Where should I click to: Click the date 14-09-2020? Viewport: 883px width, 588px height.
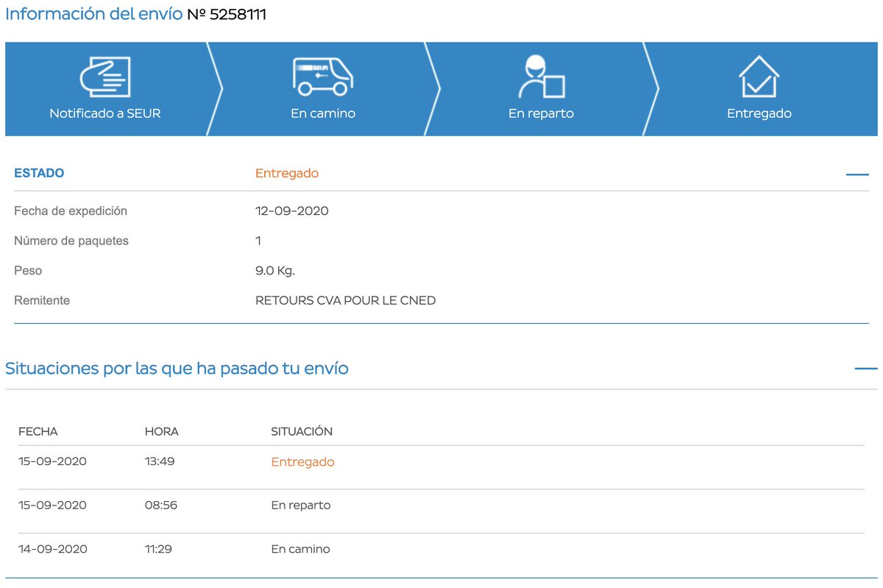point(53,549)
